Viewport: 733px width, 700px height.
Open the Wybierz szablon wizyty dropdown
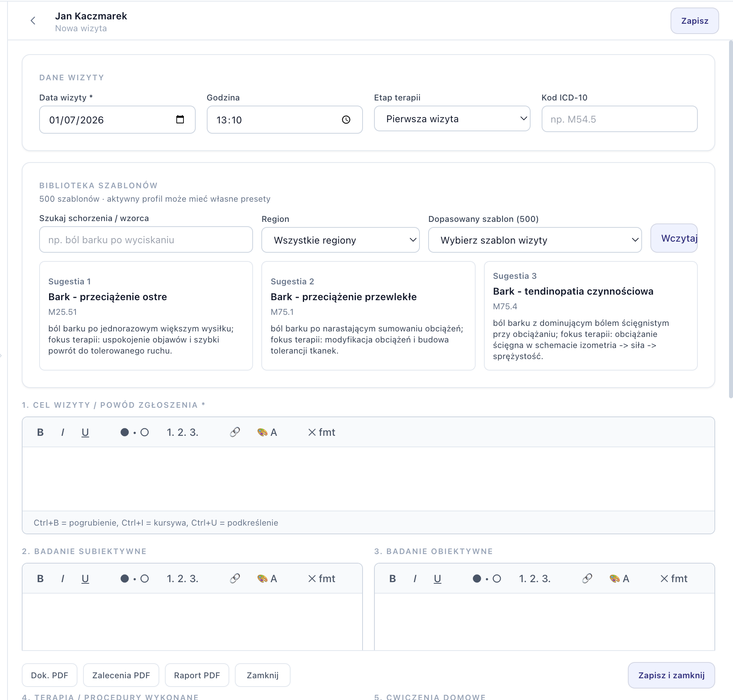535,240
